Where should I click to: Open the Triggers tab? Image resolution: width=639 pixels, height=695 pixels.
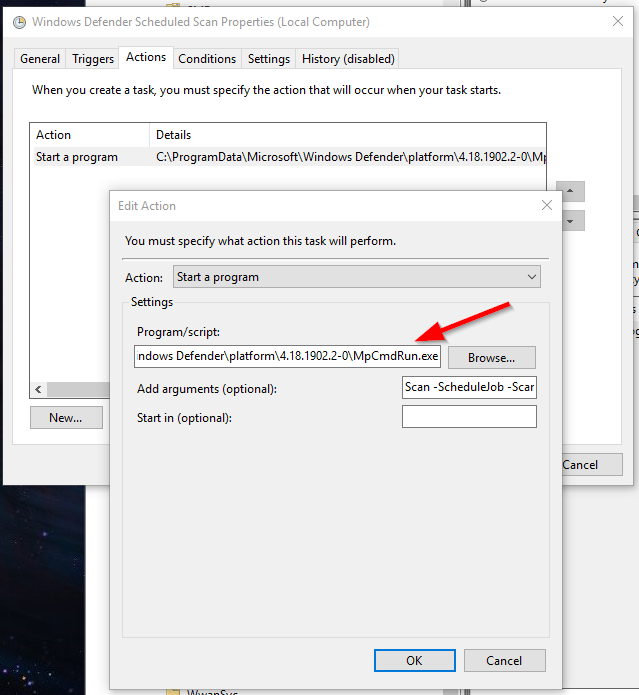coord(93,59)
